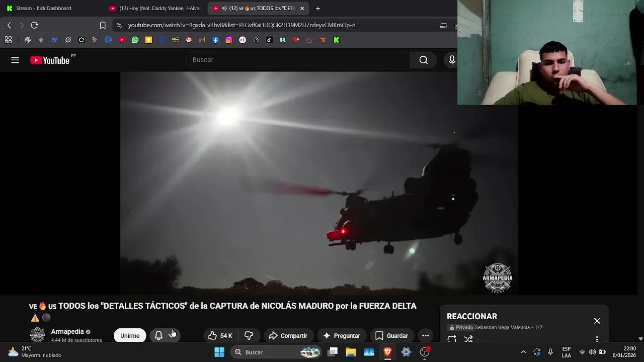
Task: Show hidden system tray icons
Action: [x=523, y=352]
